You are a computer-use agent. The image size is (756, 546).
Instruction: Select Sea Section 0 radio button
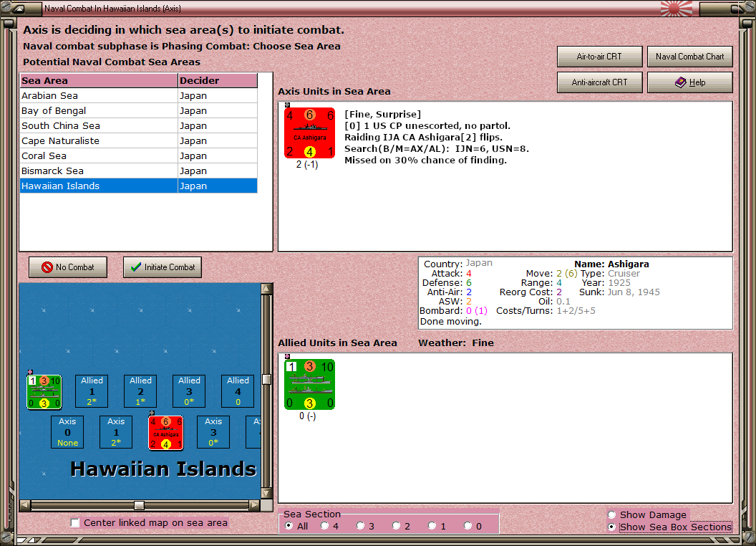[x=467, y=526]
